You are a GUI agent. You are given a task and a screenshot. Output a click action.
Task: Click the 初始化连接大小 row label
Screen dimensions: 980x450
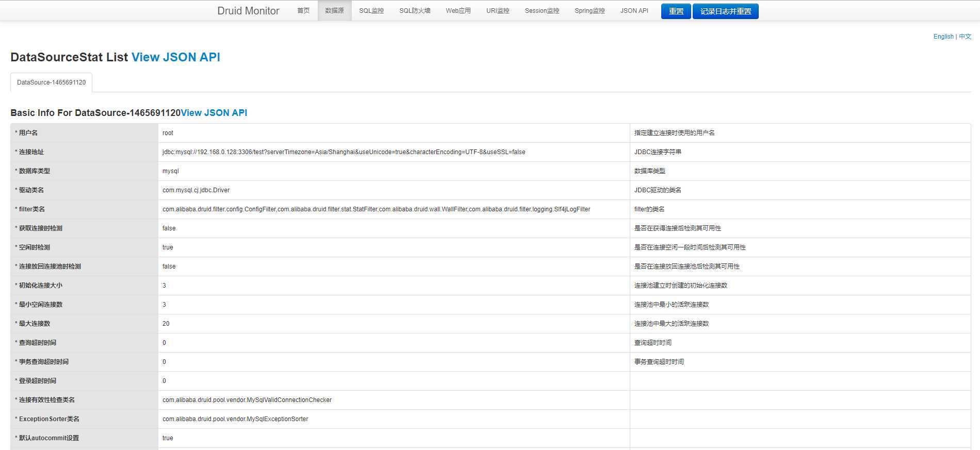point(39,286)
